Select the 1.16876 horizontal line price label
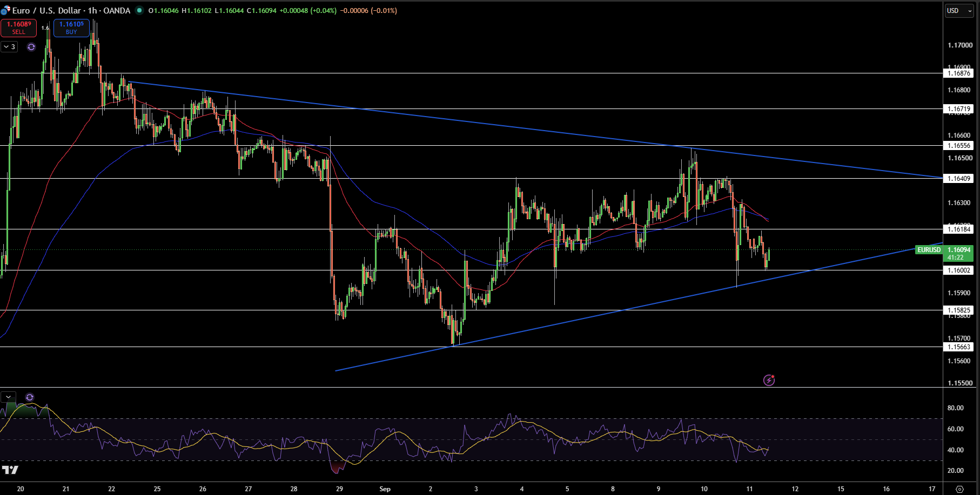The width and height of the screenshot is (980, 495). click(959, 73)
